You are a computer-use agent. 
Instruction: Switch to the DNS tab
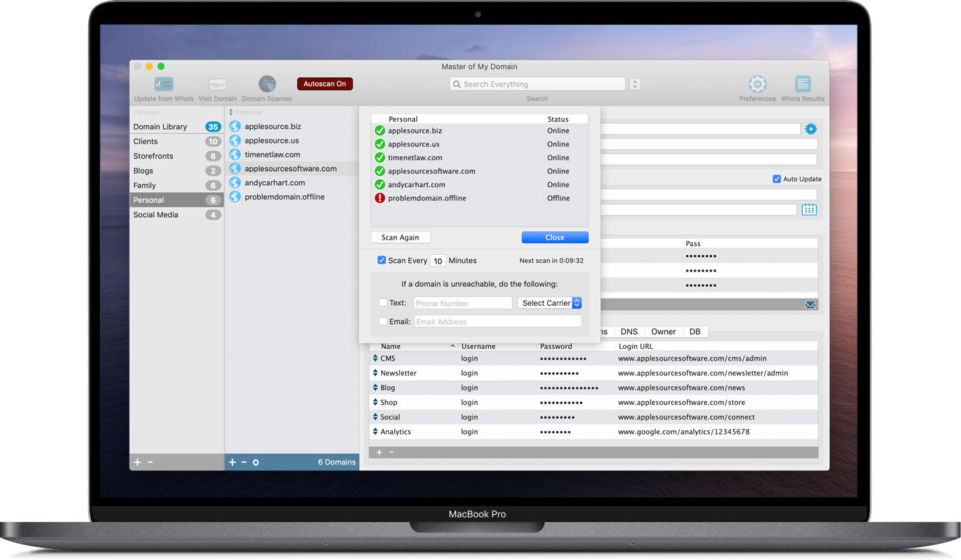(629, 331)
